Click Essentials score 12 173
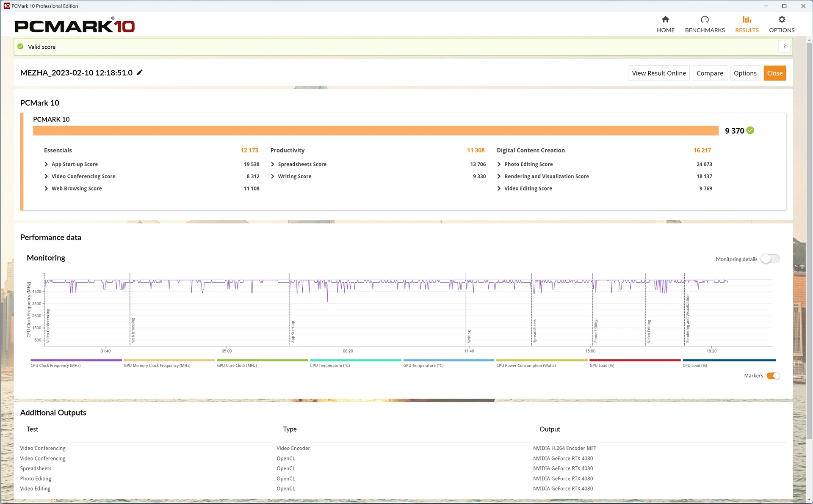The height and width of the screenshot is (504, 813). click(x=249, y=150)
